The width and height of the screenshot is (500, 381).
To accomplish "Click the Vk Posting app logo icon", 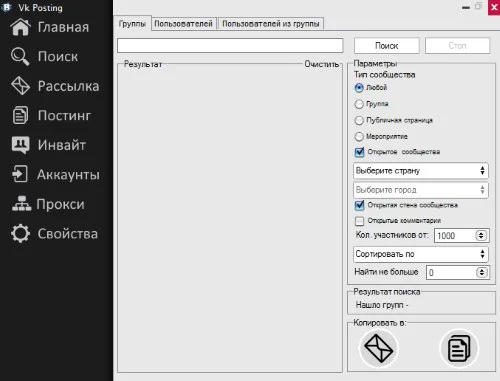I will click(x=7, y=7).
